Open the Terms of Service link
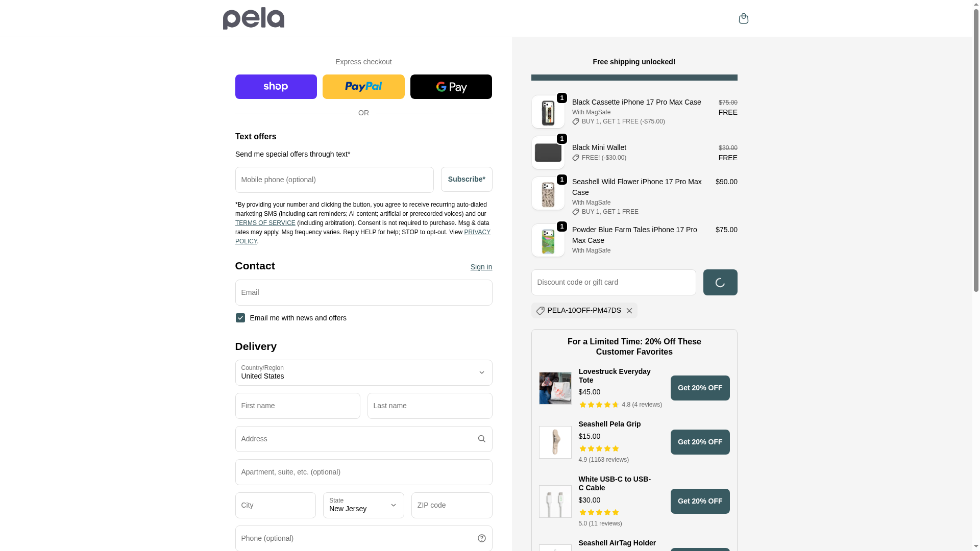This screenshot has width=980, height=551. pyautogui.click(x=265, y=223)
